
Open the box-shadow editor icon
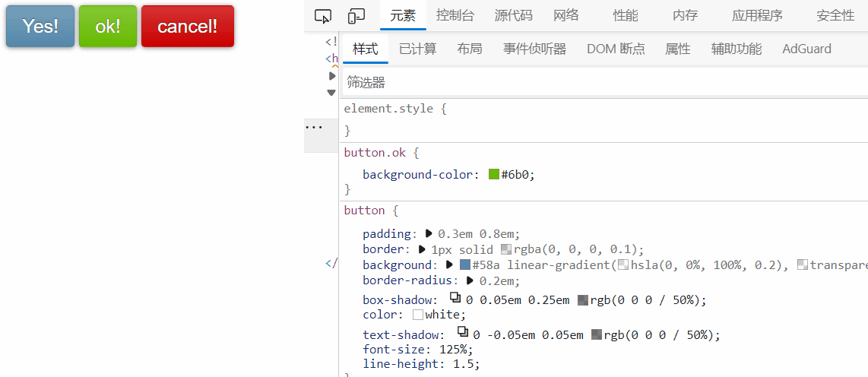tap(455, 298)
